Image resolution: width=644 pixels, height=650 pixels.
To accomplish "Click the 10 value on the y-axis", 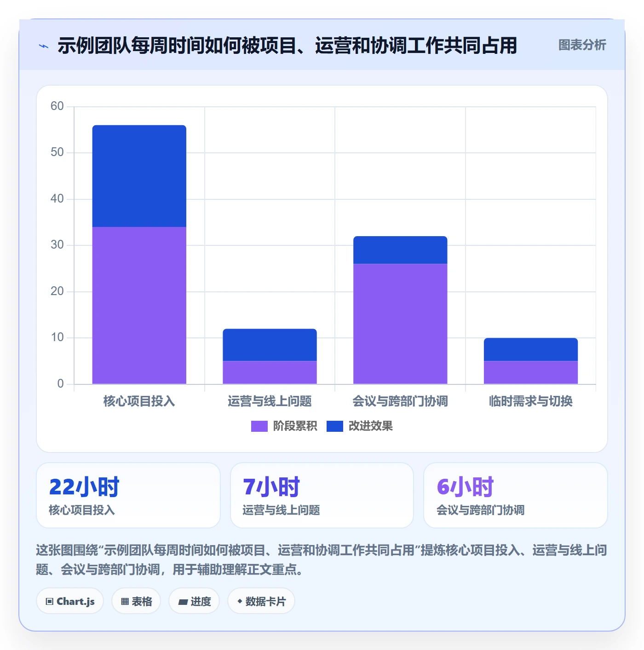I will pyautogui.click(x=57, y=337).
